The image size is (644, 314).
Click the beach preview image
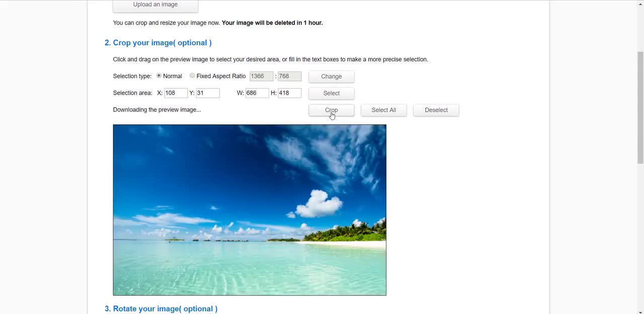[250, 210]
